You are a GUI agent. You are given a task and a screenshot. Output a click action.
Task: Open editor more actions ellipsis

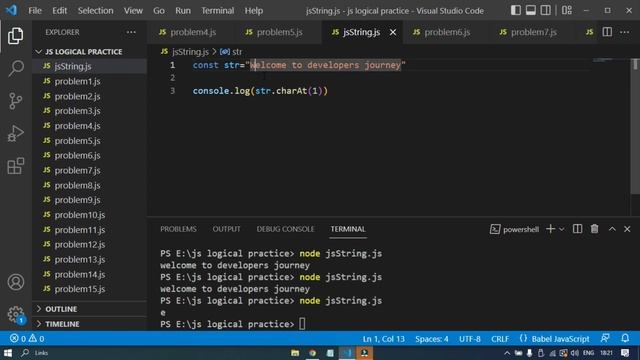[x=624, y=32]
